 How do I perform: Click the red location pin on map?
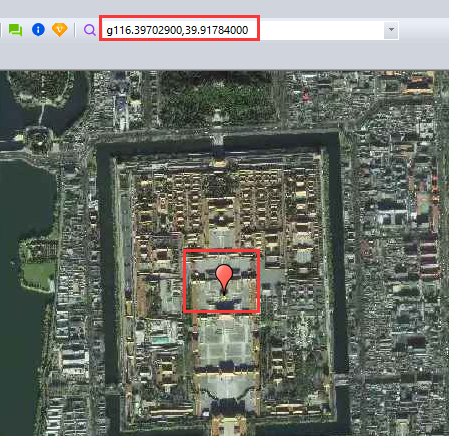coord(224,280)
